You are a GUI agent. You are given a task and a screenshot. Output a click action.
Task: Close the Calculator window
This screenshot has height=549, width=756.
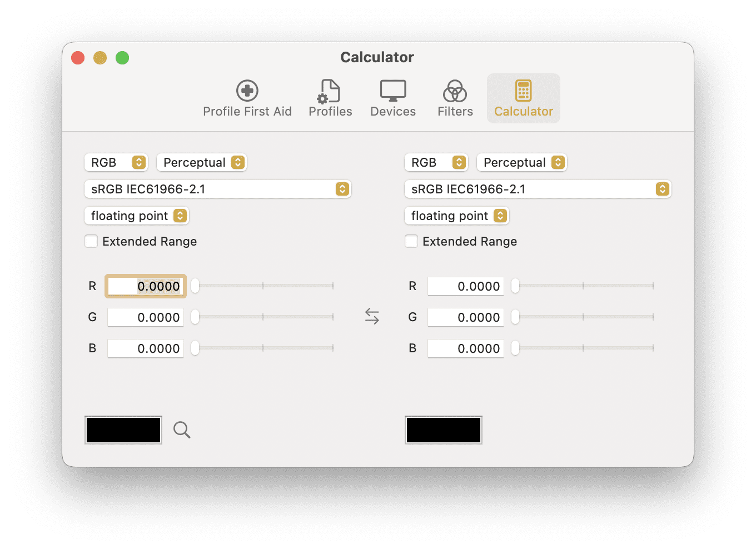pyautogui.click(x=78, y=58)
